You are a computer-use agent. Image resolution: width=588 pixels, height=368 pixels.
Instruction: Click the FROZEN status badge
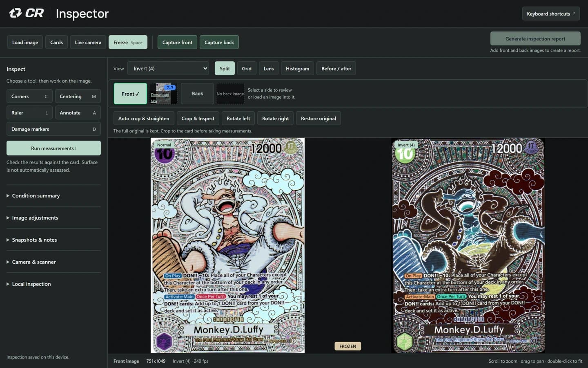(347, 346)
